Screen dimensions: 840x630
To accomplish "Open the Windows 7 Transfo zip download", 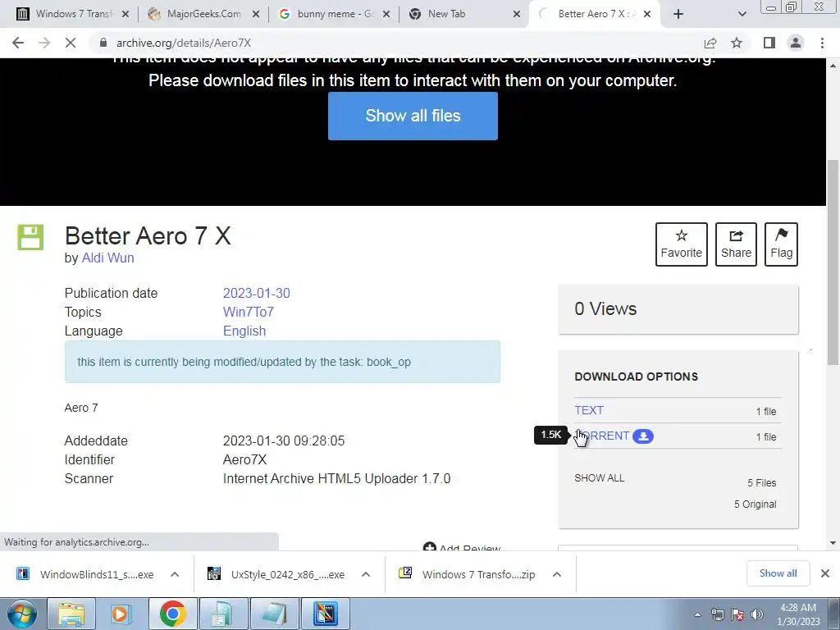I will [x=467, y=574].
